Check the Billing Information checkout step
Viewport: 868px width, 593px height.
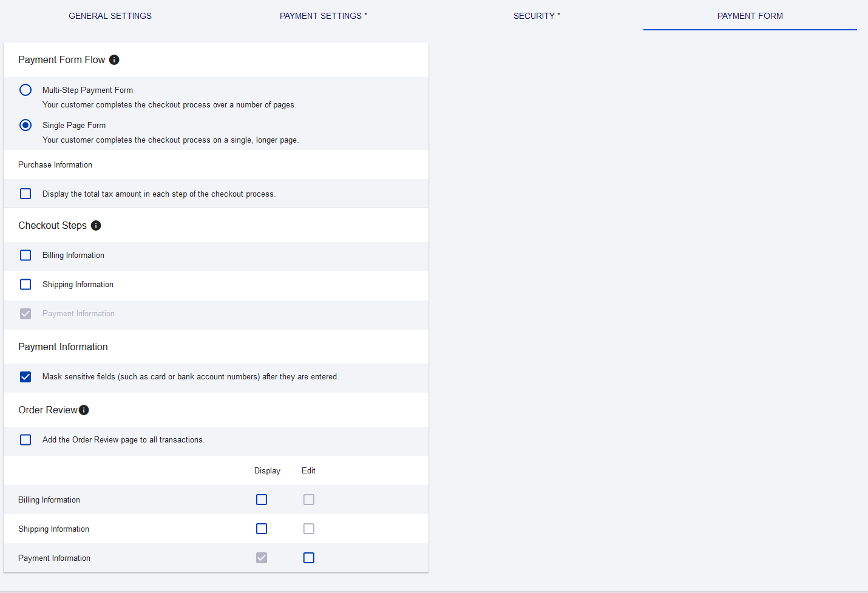click(x=25, y=255)
